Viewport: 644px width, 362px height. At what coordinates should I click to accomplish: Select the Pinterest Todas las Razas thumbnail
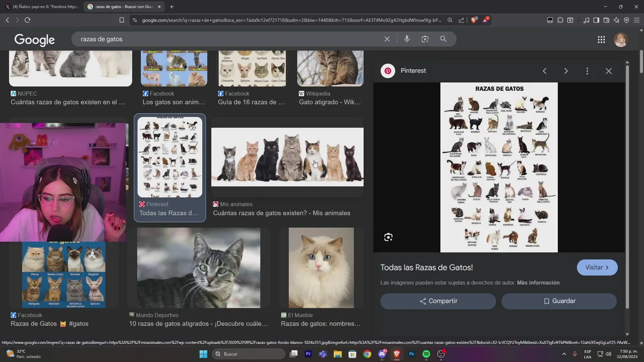coord(170,157)
